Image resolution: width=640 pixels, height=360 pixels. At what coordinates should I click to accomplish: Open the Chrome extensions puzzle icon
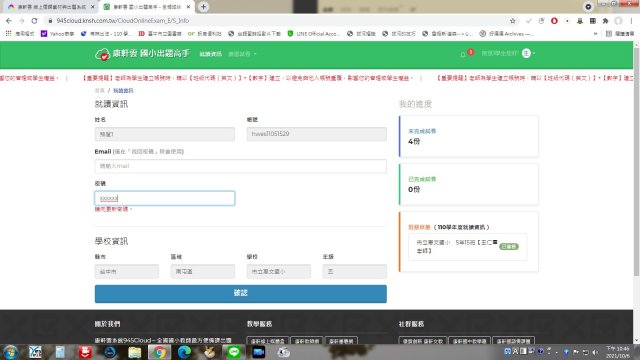click(x=605, y=20)
